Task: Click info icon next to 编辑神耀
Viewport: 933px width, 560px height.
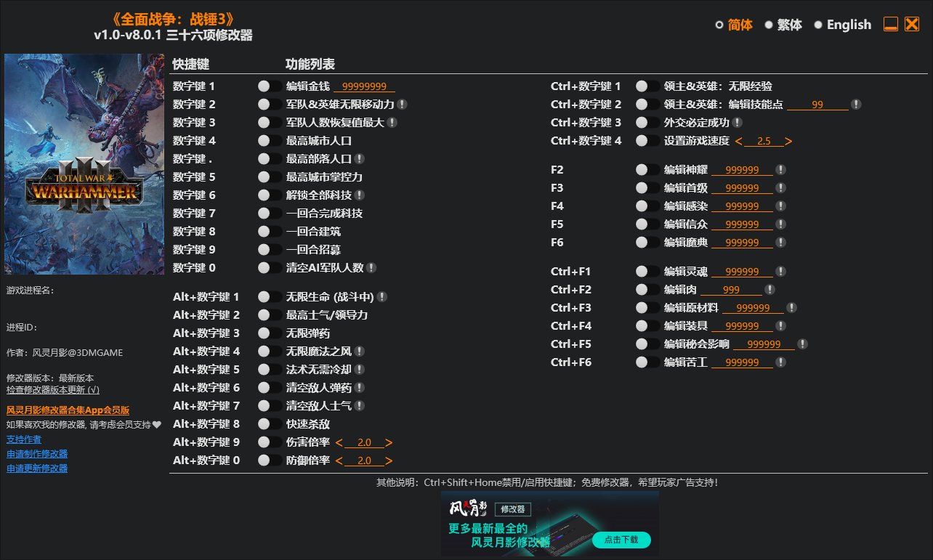Action: (x=780, y=170)
